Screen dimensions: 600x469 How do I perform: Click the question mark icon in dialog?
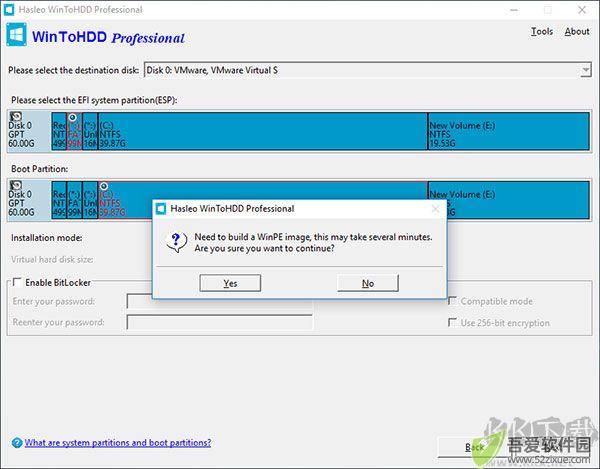176,242
